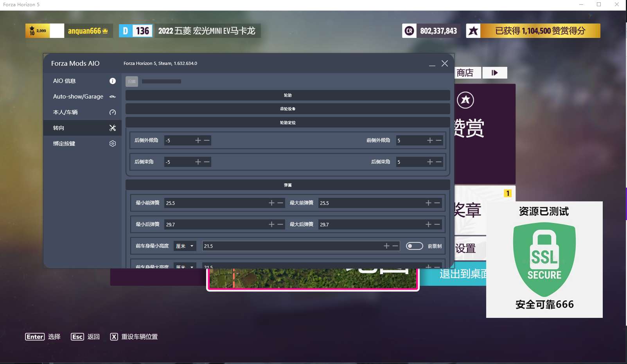Increase 前车身最小高度 with its plus icon
Screen dimensions: 627x364
pos(386,246)
